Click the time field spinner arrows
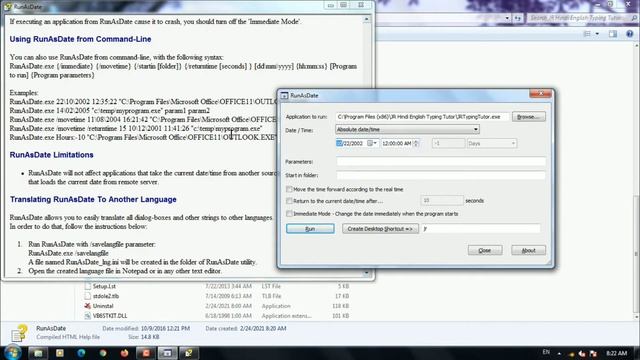Screen dimensions: 640x360 tap(416, 143)
